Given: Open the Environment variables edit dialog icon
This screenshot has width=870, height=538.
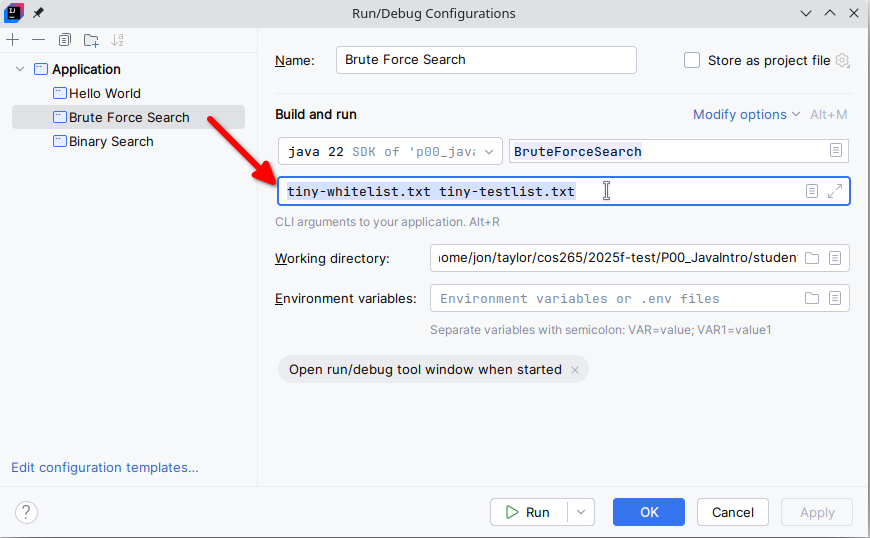Looking at the screenshot, I should click(835, 298).
